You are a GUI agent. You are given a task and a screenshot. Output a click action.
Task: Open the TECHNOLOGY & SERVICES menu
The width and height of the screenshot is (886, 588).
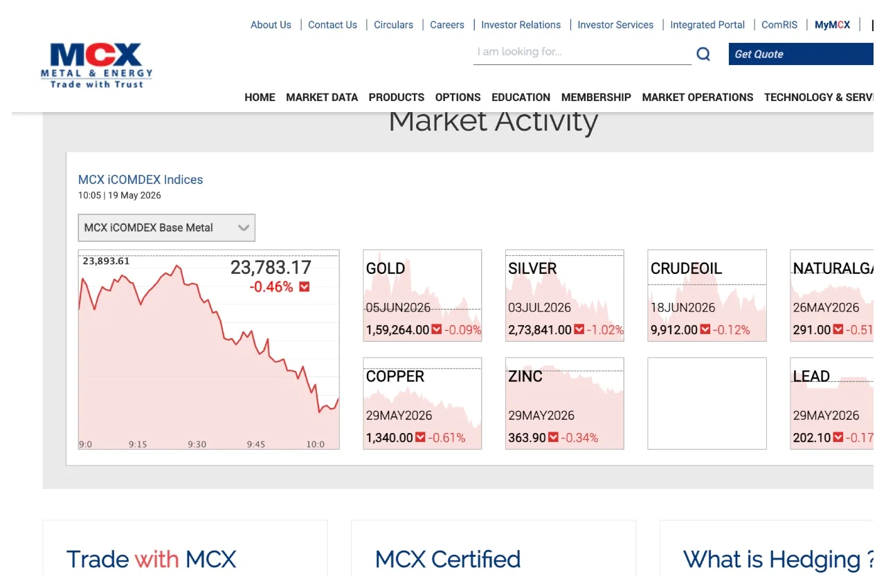(819, 98)
